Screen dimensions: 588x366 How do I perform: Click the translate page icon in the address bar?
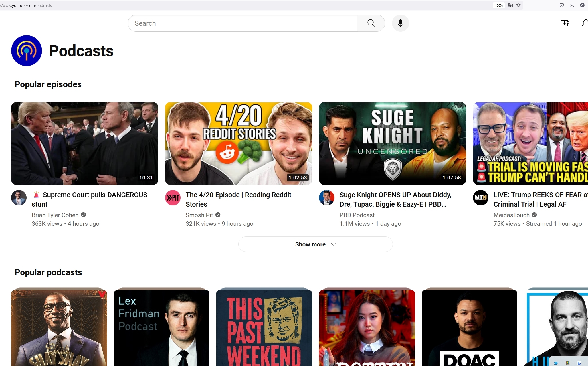(x=510, y=5)
